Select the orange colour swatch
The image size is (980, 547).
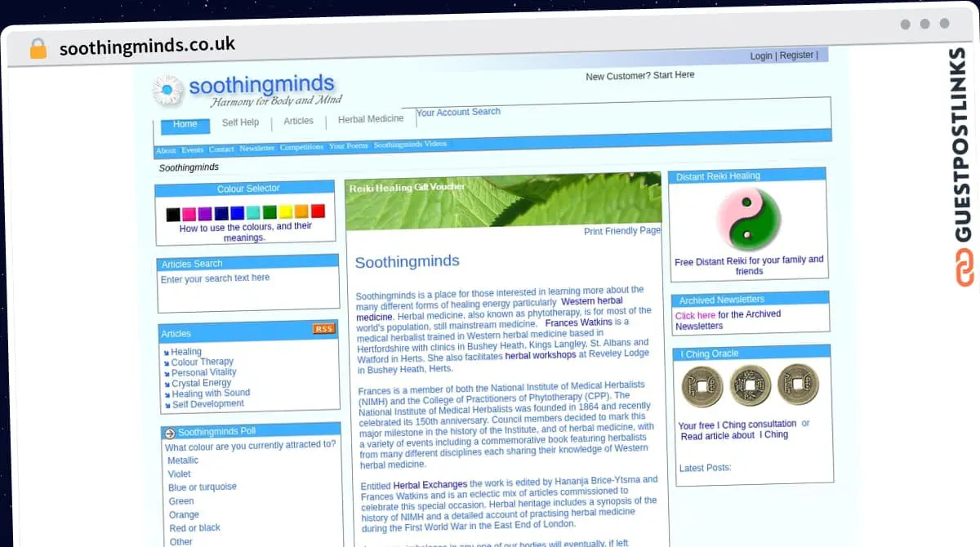click(301, 211)
